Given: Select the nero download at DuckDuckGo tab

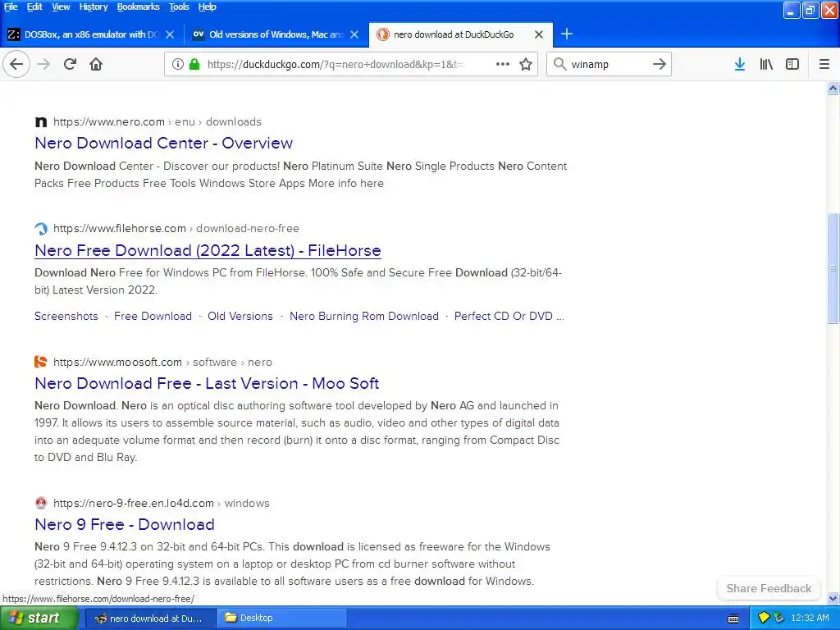Looking at the screenshot, I should click(x=453, y=34).
